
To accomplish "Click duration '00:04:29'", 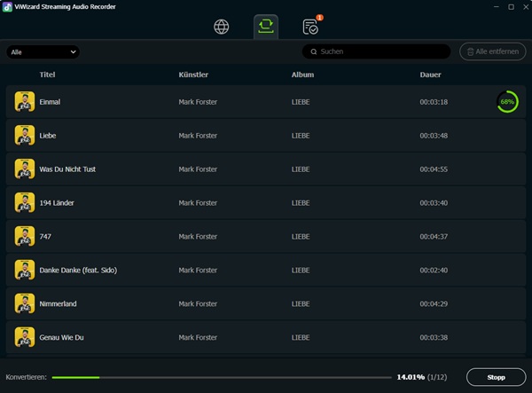I will (x=434, y=303).
